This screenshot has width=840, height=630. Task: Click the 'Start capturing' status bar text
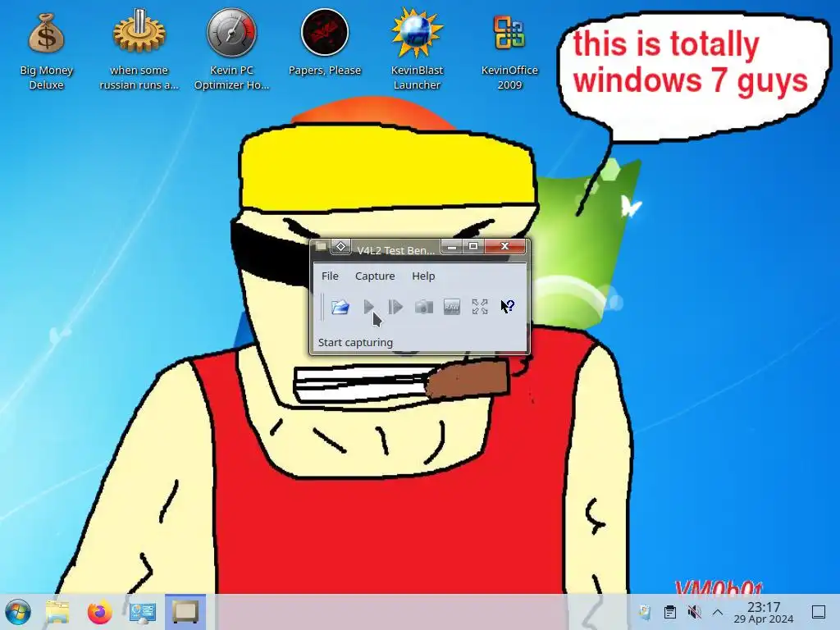pyautogui.click(x=355, y=342)
